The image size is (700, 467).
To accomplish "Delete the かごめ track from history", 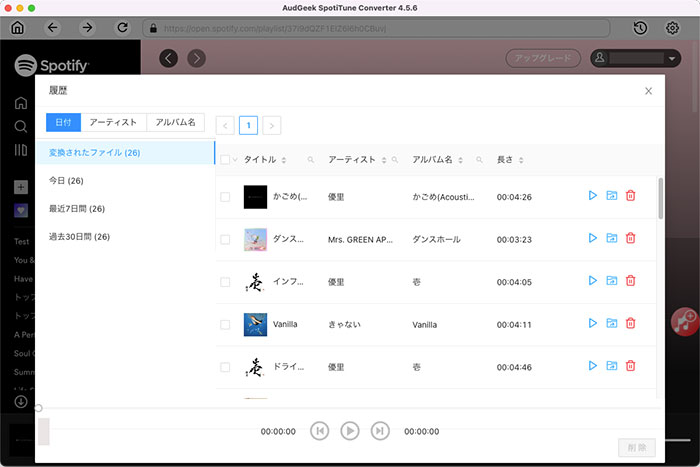I will pyautogui.click(x=630, y=196).
